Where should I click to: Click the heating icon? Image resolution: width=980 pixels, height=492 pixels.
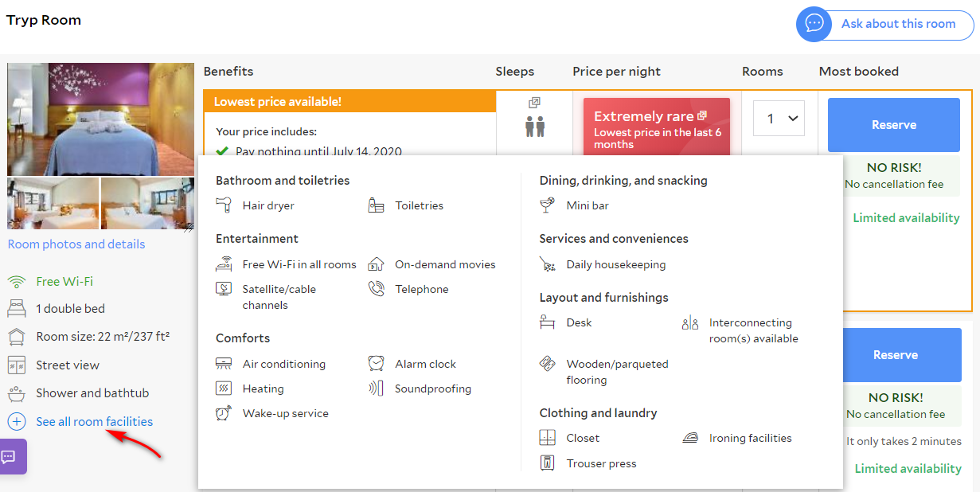224,389
